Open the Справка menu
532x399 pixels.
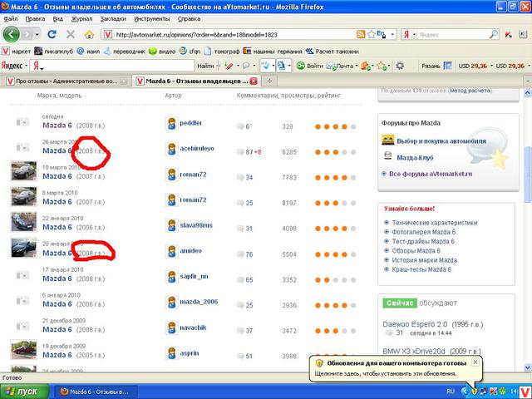[189, 19]
